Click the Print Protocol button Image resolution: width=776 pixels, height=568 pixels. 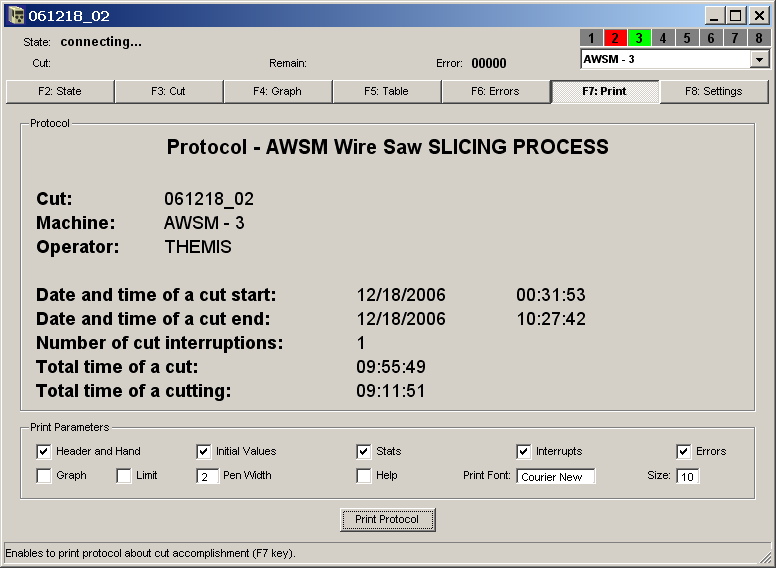point(388,520)
